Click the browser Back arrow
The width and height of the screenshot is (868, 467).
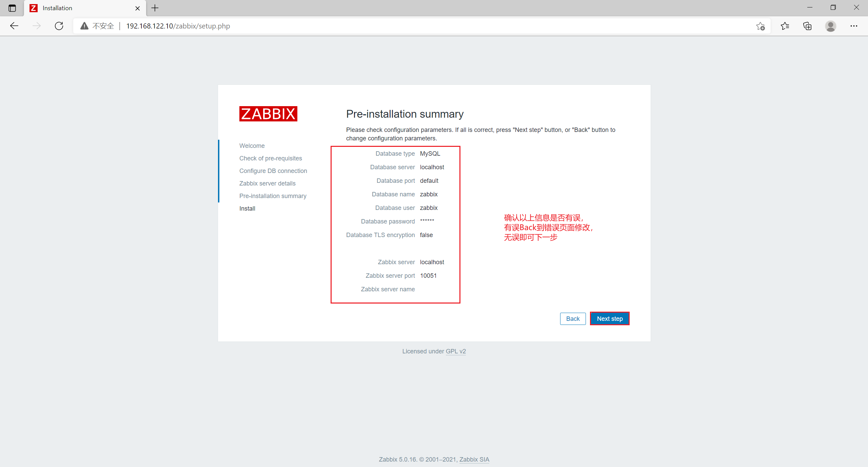coord(14,26)
